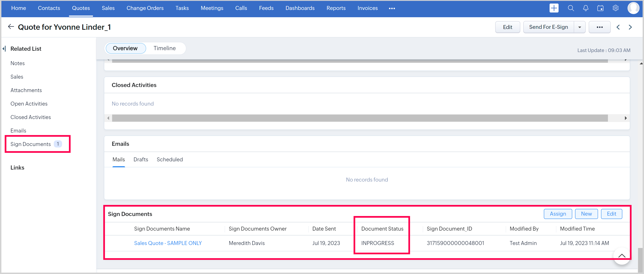Switch to the Timeline view toggle

point(164,48)
